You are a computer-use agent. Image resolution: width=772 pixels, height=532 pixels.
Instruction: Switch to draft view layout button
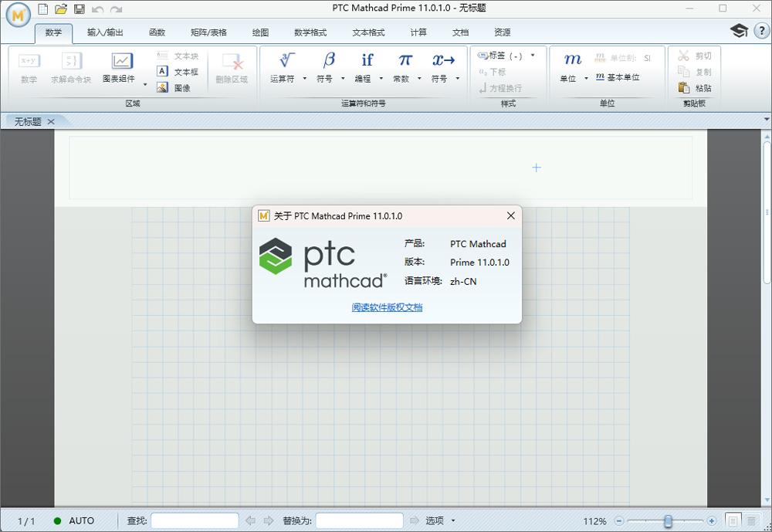coord(751,520)
